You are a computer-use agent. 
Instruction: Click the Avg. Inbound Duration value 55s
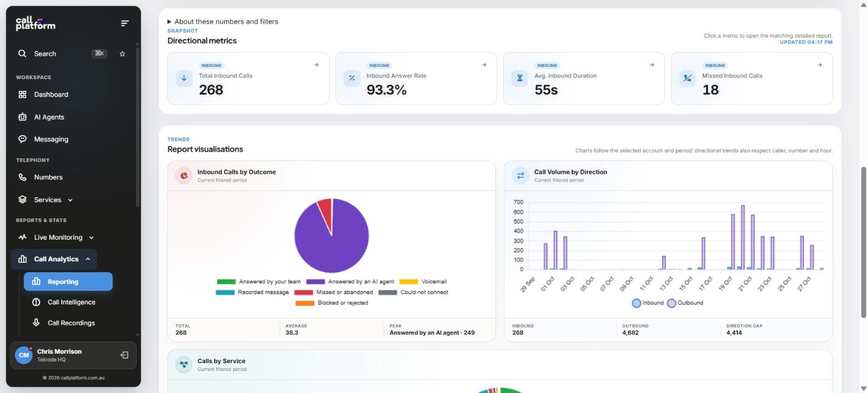546,90
